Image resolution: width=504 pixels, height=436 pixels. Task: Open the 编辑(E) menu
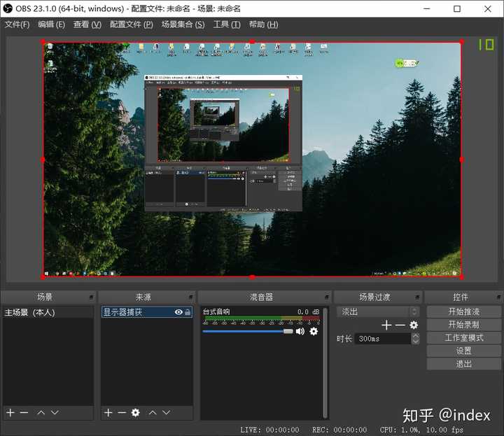coord(51,24)
